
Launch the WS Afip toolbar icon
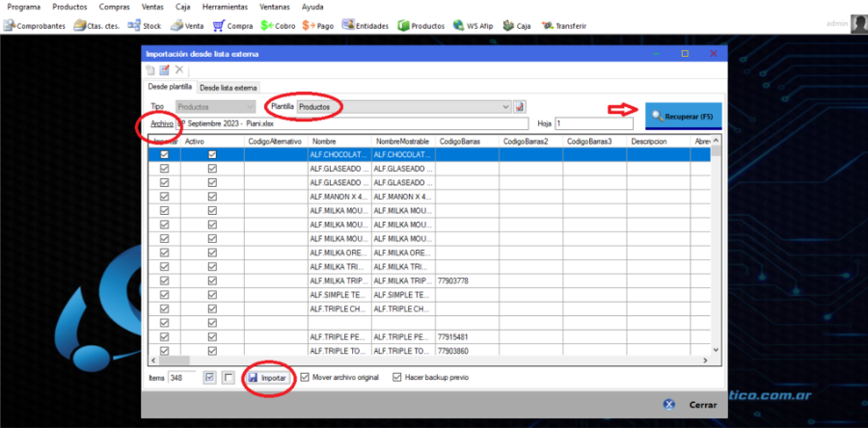click(x=458, y=25)
